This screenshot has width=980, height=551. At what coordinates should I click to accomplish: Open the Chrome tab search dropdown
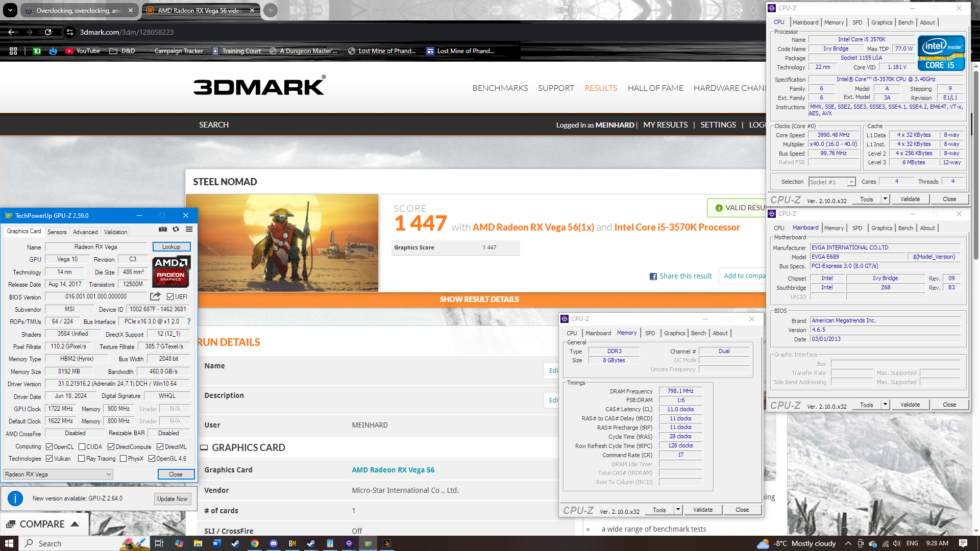(10, 10)
